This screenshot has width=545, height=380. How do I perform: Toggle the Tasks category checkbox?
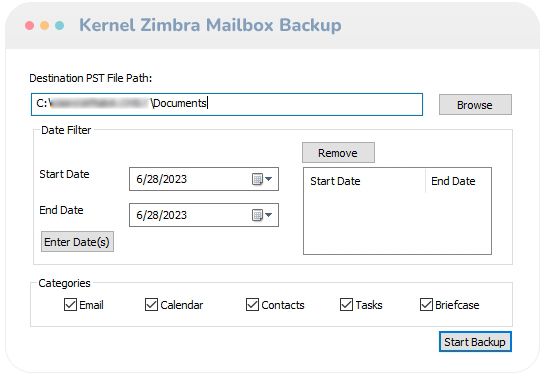point(346,305)
